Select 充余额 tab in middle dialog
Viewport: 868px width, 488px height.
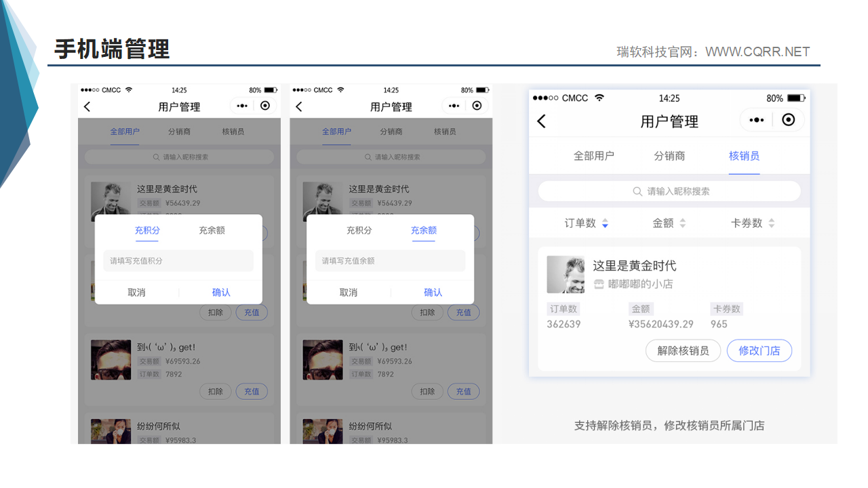coord(424,230)
